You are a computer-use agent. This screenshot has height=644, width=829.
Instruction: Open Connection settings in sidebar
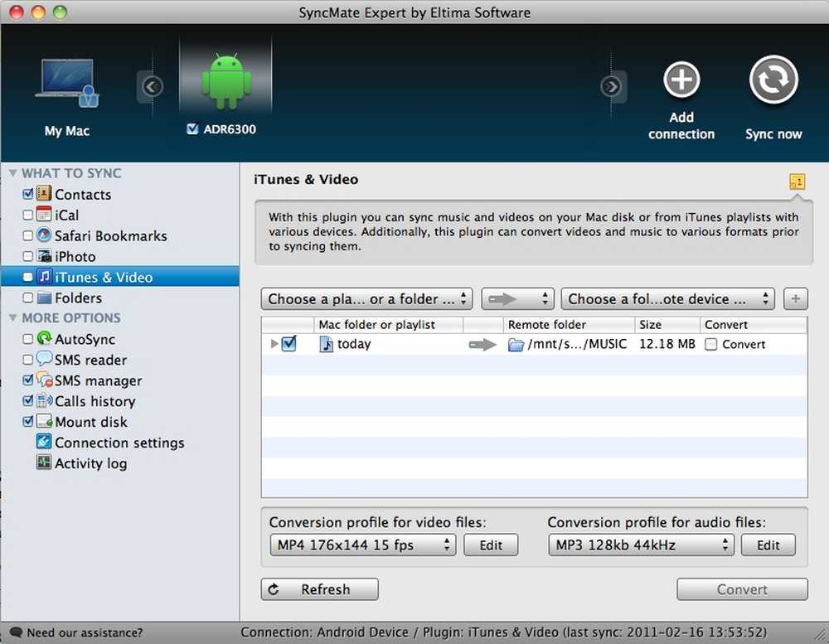tap(119, 443)
